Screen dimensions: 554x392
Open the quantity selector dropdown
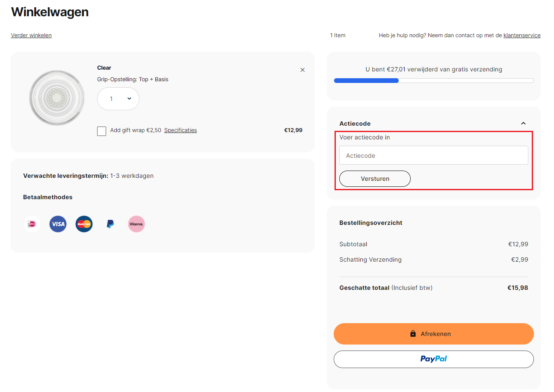pyautogui.click(x=118, y=99)
